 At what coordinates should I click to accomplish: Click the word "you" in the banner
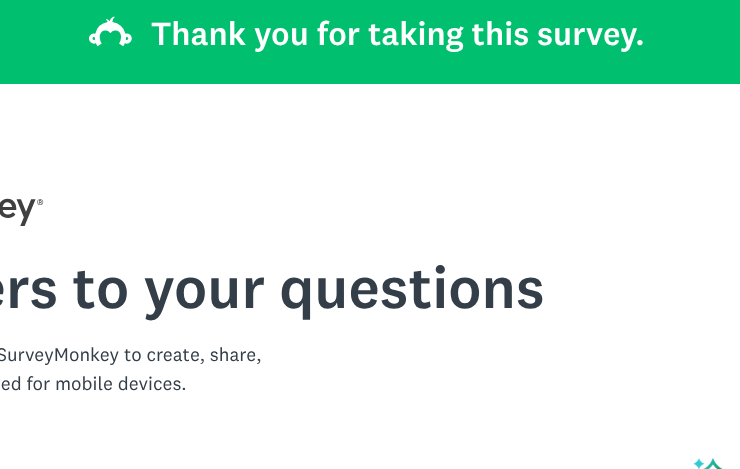point(281,36)
